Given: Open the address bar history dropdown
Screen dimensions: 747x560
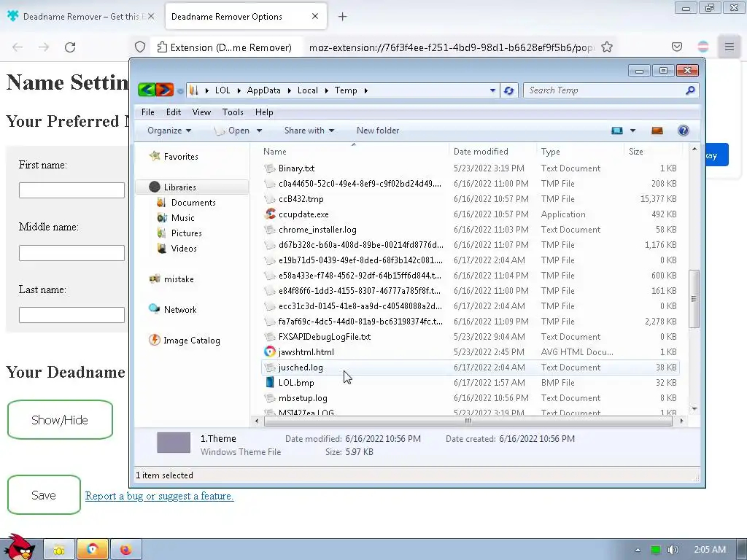Looking at the screenshot, I should pos(492,90).
